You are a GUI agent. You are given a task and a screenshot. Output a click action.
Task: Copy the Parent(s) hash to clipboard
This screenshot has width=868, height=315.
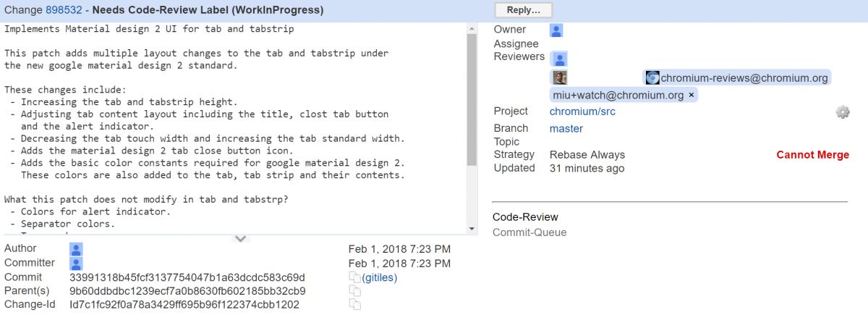point(354,291)
